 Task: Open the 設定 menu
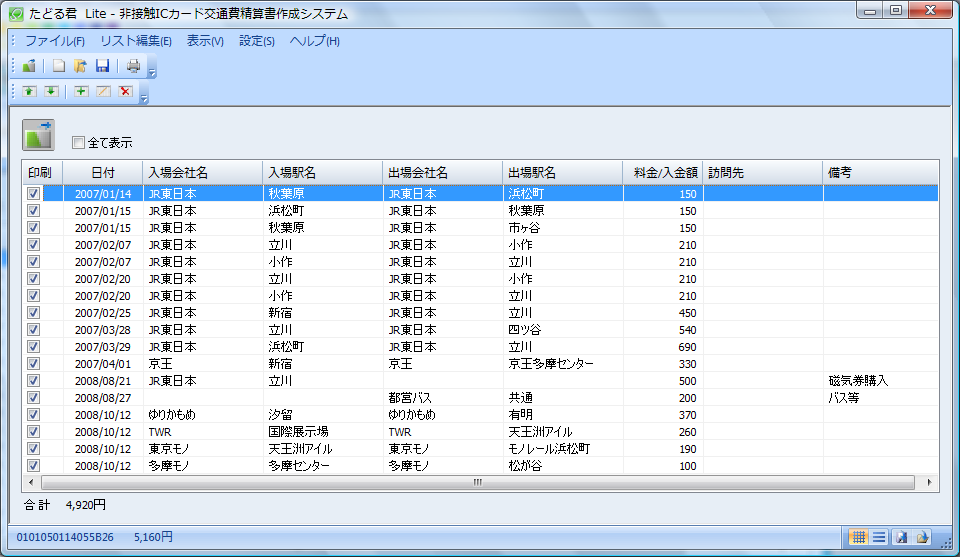tap(256, 41)
